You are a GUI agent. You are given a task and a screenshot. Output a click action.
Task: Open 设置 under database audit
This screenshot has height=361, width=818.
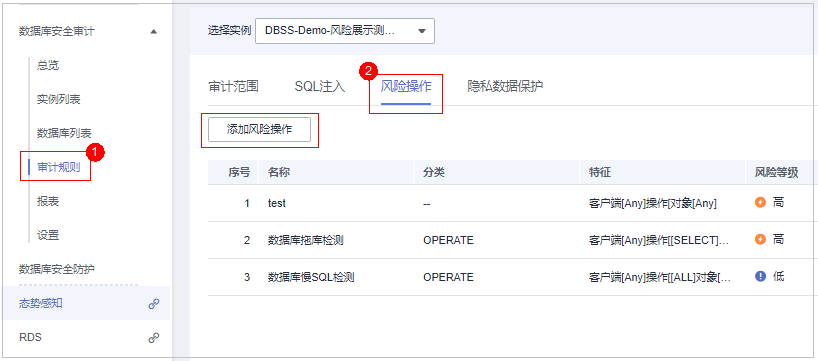[x=48, y=235]
